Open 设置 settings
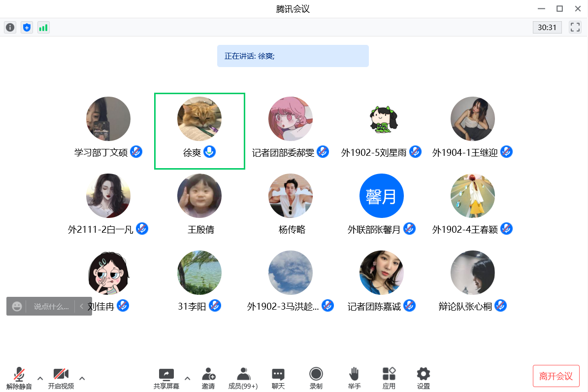This screenshot has height=392, width=588. 424,379
